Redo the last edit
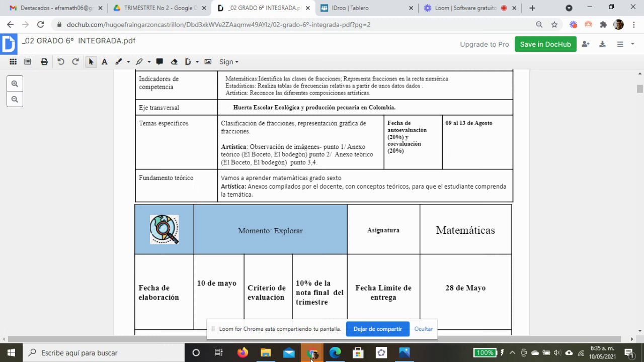This screenshot has height=362, width=644. (x=75, y=62)
